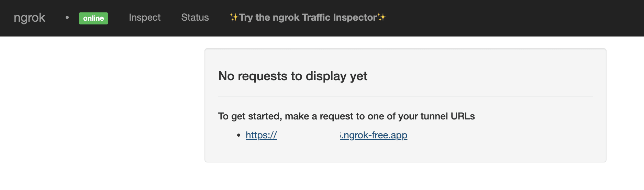The height and width of the screenshot is (190, 644).
Task: Click the 'https://' start of the tunnel link
Action: 261,135
